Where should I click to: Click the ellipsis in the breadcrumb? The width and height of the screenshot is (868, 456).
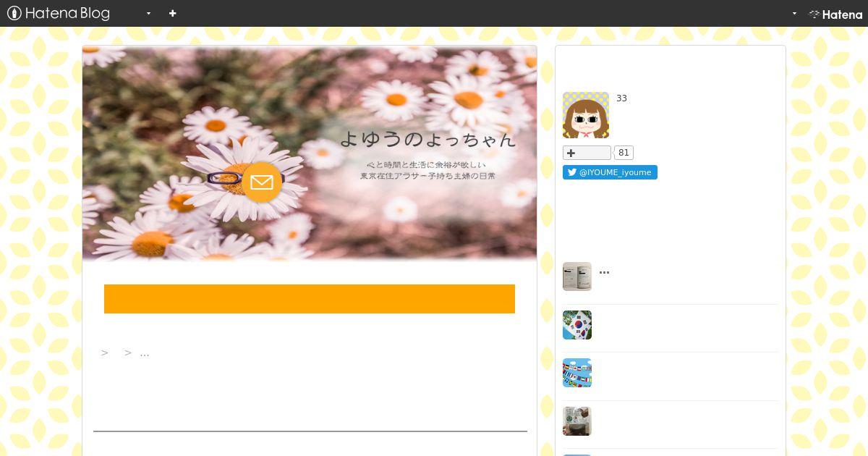(145, 353)
